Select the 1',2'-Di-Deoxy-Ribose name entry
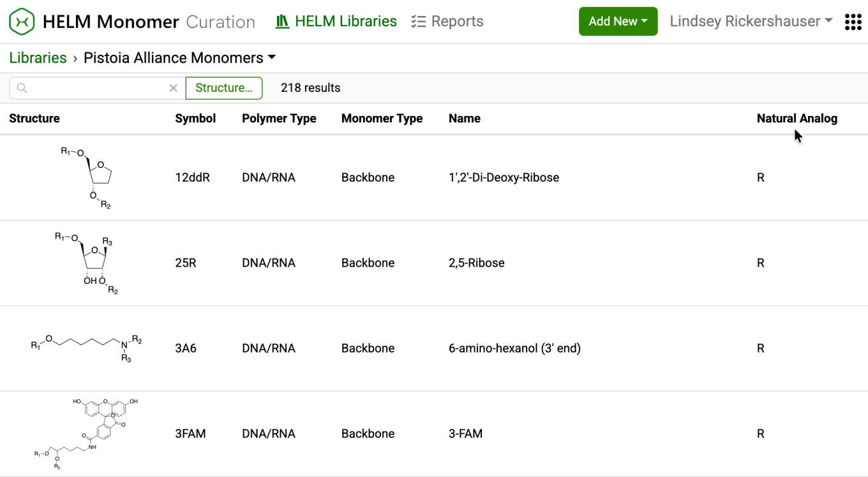This screenshot has height=477, width=868. [504, 178]
